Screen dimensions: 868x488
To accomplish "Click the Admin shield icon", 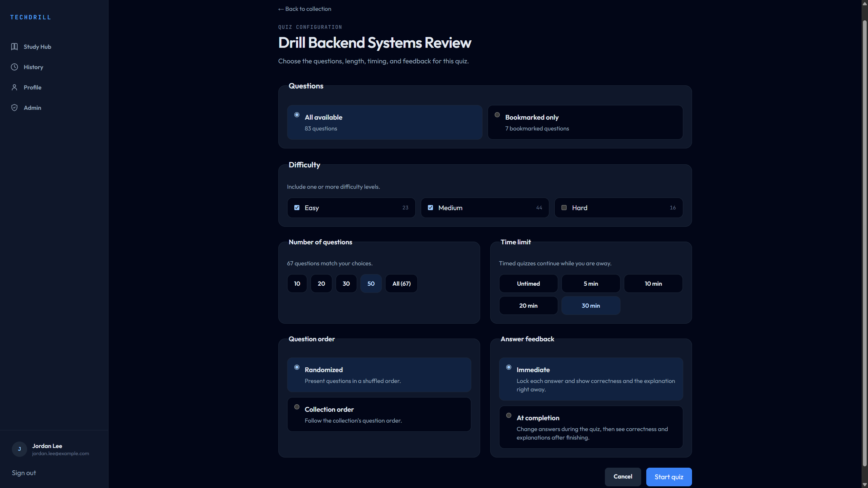I will 14,108.
